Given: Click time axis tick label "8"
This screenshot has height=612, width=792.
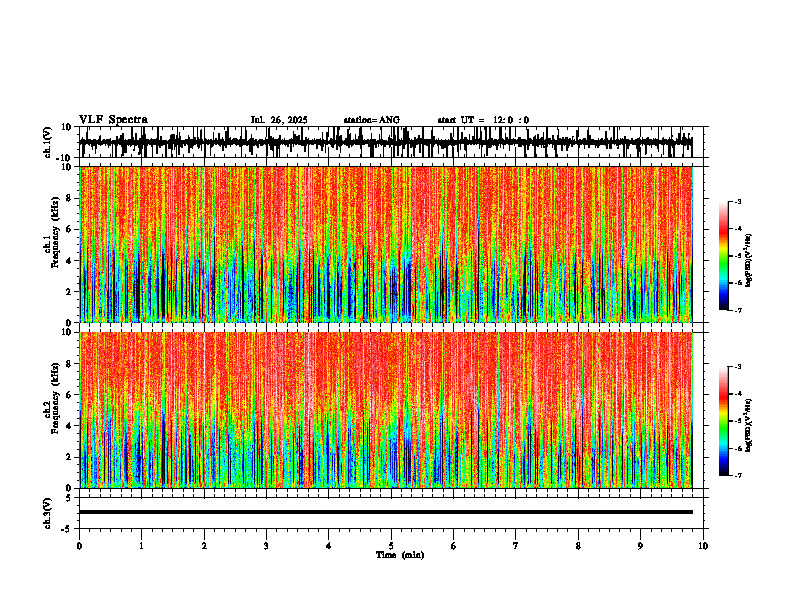Looking at the screenshot, I should pos(578,546).
